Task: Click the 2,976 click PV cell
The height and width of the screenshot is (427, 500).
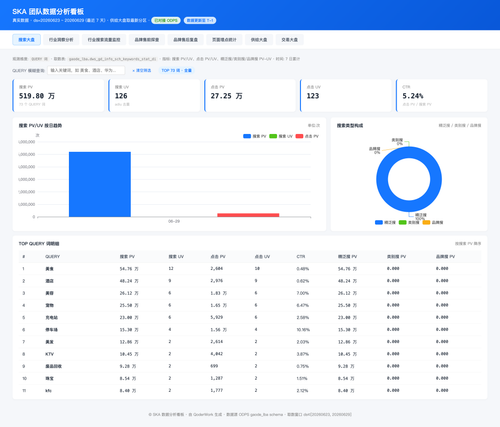Action: (x=217, y=281)
